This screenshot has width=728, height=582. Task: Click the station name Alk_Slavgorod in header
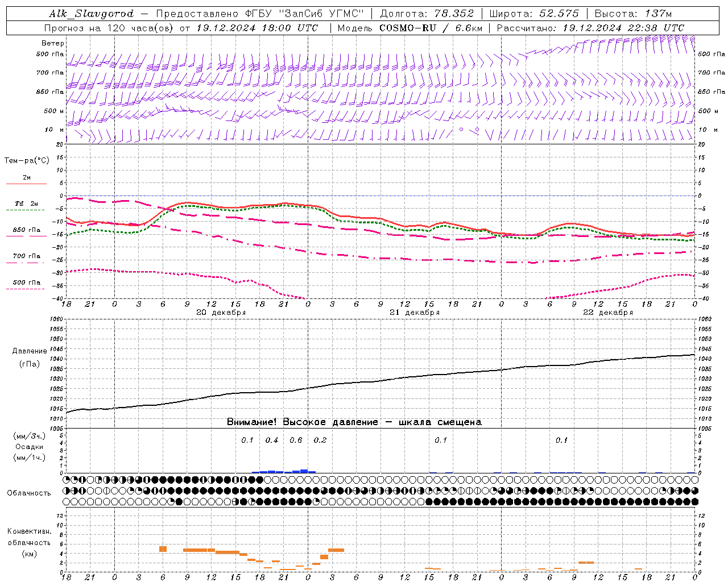coord(92,14)
